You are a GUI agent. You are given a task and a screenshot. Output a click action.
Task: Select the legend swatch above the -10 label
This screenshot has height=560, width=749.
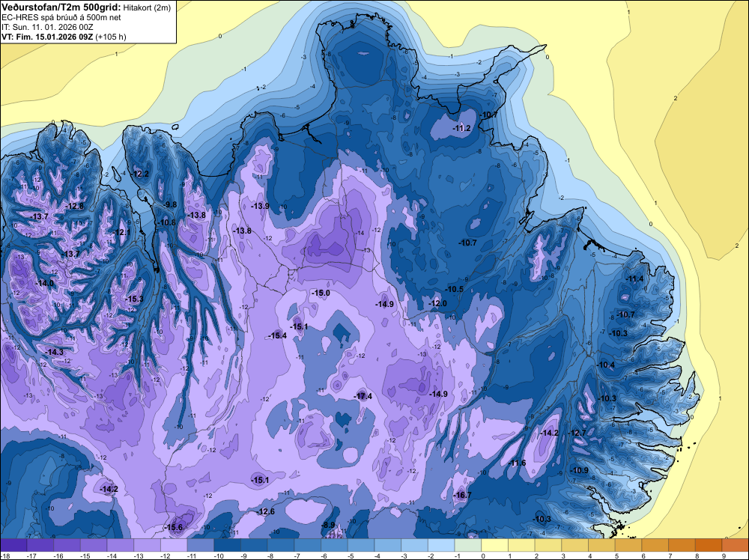pos(228,545)
